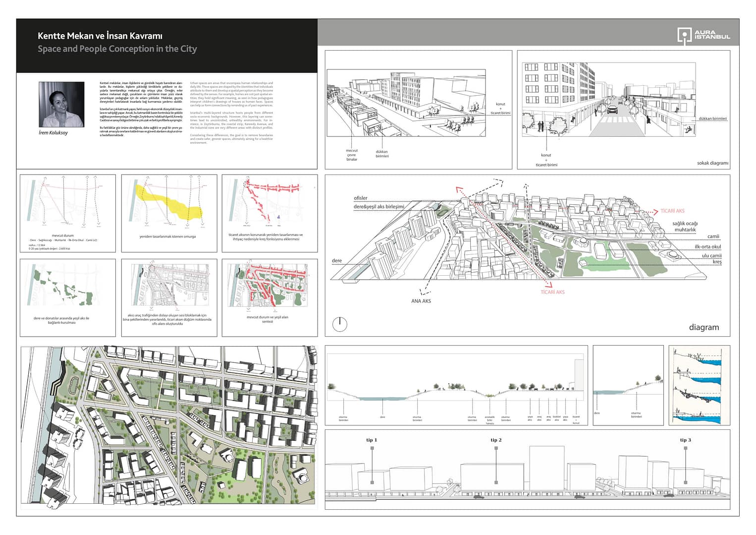The width and height of the screenshot is (756, 535).
Task: Open the blue water level section sketch
Action: coord(699,386)
